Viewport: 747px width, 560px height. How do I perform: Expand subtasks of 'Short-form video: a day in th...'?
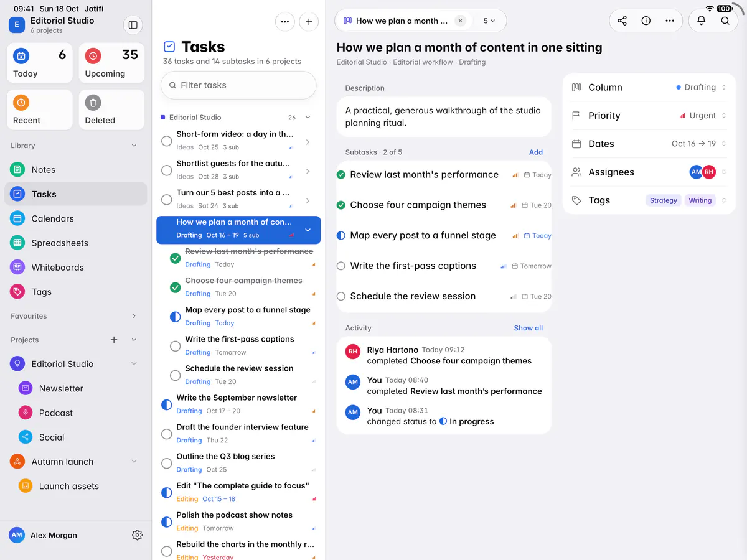(308, 142)
